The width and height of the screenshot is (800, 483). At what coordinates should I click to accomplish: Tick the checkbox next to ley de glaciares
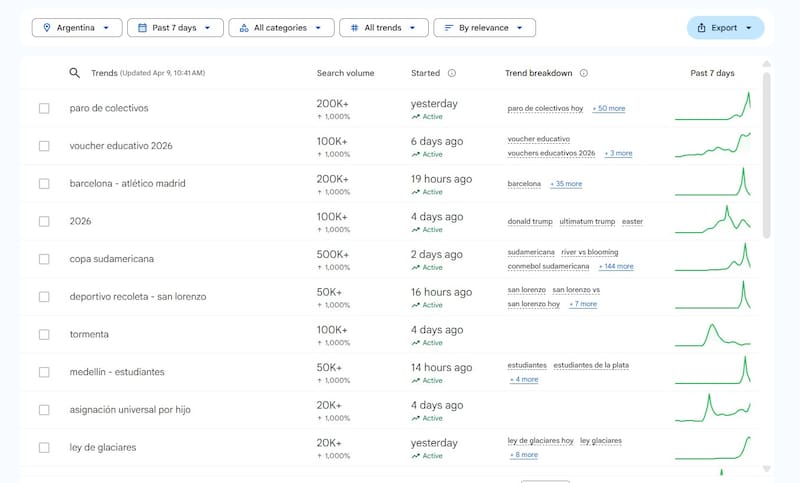[44, 447]
